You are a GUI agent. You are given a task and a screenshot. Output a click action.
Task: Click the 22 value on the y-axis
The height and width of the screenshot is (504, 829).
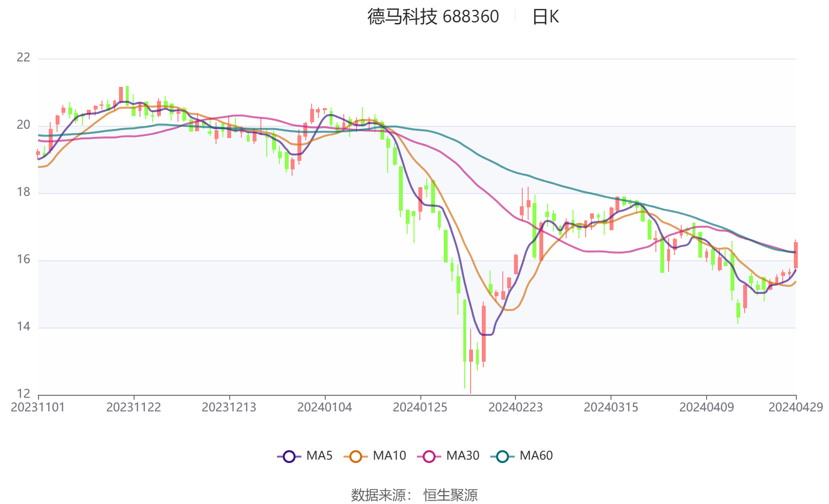coord(23,58)
